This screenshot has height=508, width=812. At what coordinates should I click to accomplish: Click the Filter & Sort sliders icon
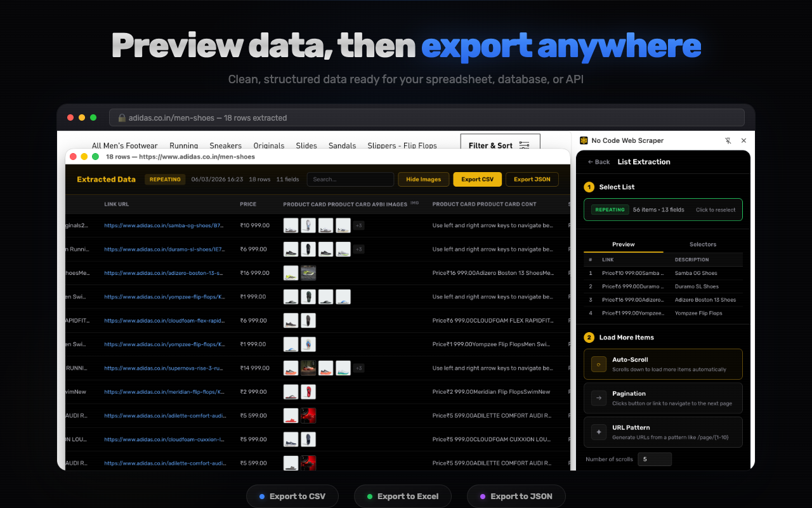524,145
